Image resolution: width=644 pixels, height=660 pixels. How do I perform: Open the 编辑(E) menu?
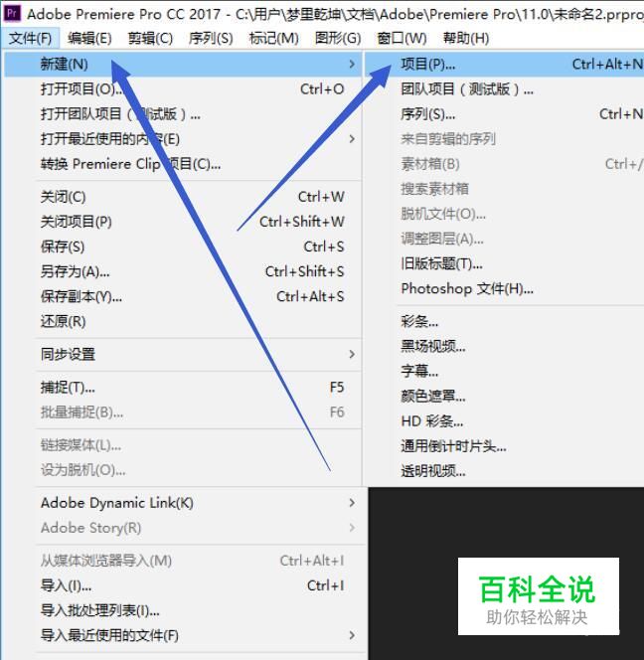pyautogui.click(x=89, y=39)
